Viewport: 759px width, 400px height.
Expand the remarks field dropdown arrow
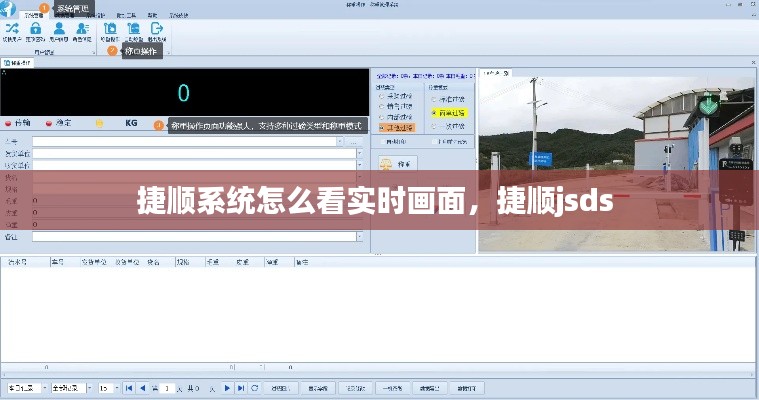point(359,237)
